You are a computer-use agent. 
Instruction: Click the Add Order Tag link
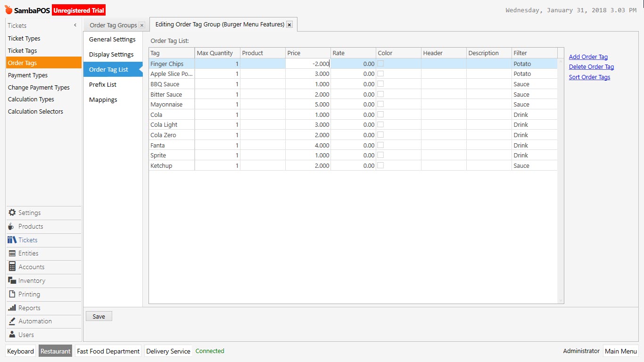587,56
